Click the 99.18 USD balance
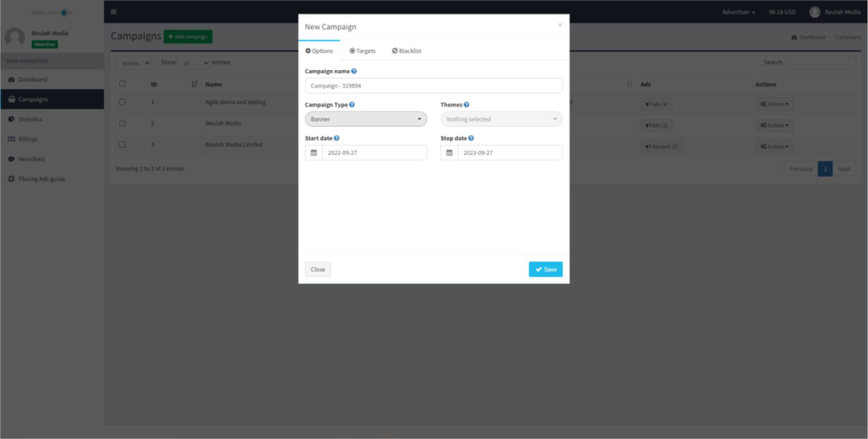The height and width of the screenshot is (439, 868). [782, 12]
